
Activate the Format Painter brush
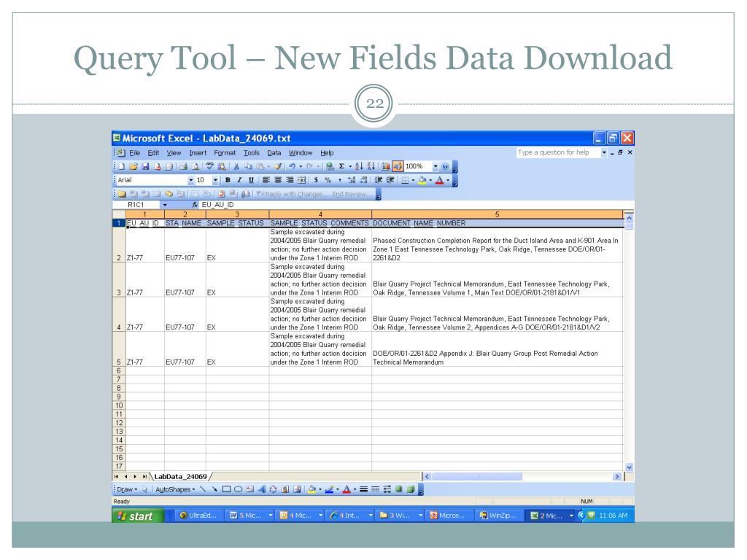277,166
